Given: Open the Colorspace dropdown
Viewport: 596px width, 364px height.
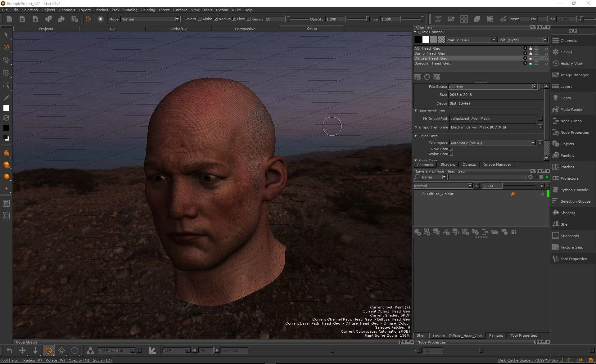Looking at the screenshot, I should point(493,143).
